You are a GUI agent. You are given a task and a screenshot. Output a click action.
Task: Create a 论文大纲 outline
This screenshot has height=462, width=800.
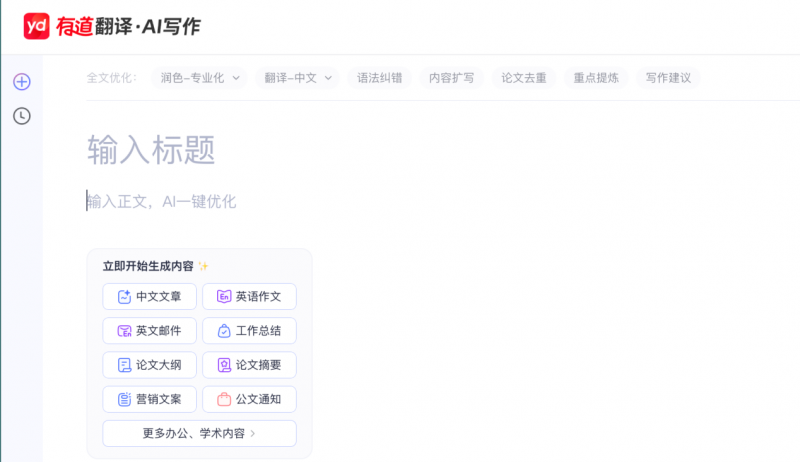pyautogui.click(x=149, y=365)
